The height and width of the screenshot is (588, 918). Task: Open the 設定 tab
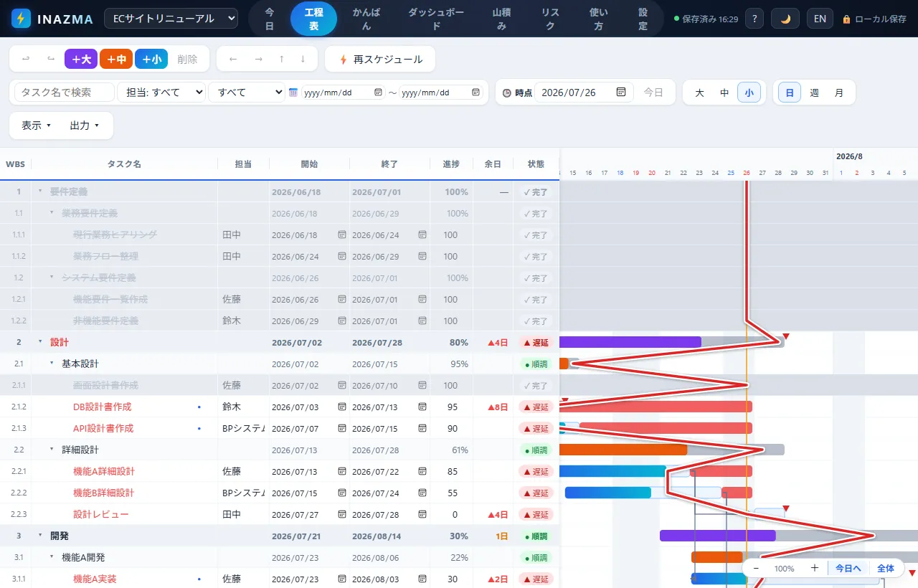coord(643,19)
